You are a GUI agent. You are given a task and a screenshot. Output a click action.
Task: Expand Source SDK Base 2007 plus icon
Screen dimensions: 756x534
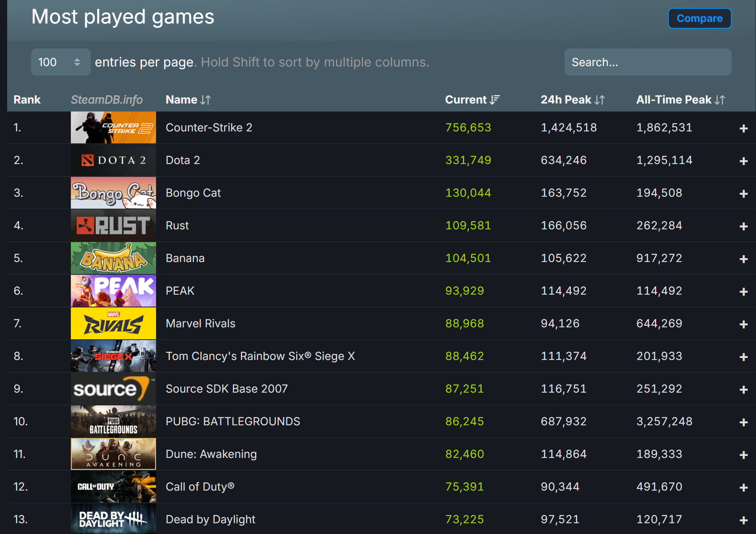(743, 389)
